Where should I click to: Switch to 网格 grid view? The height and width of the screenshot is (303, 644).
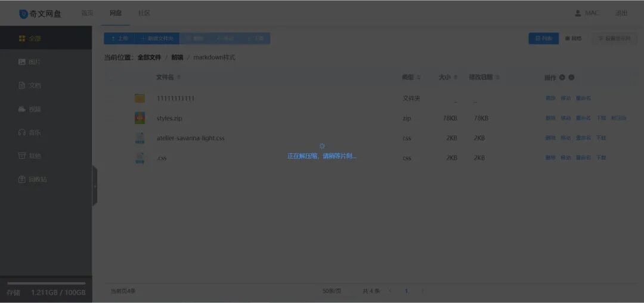point(574,39)
